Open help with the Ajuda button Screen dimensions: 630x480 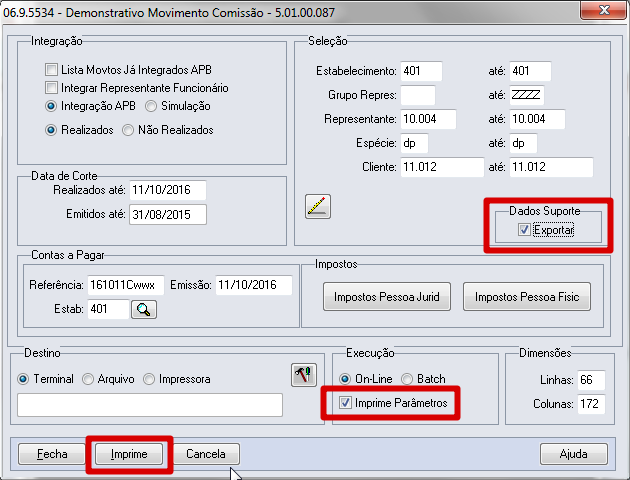[573, 454]
